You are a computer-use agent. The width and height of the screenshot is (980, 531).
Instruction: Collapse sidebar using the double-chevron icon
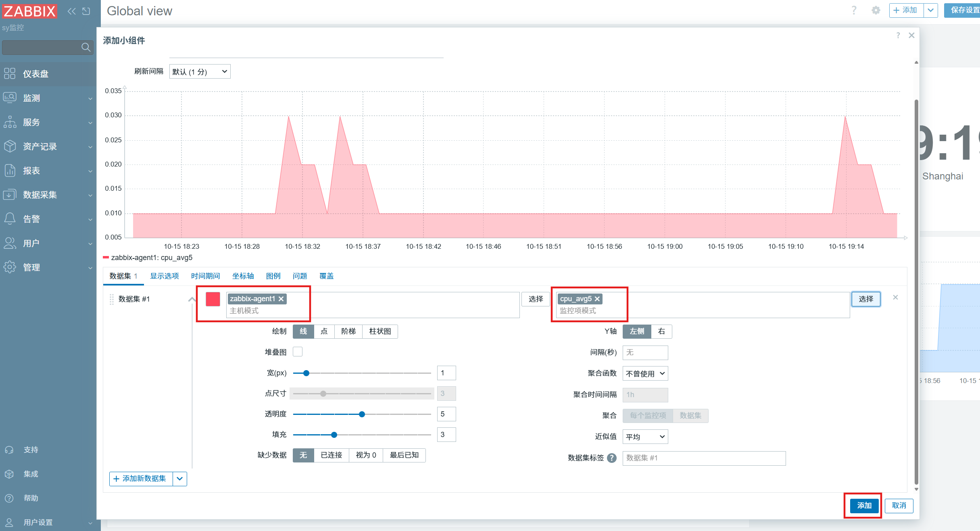coord(71,11)
